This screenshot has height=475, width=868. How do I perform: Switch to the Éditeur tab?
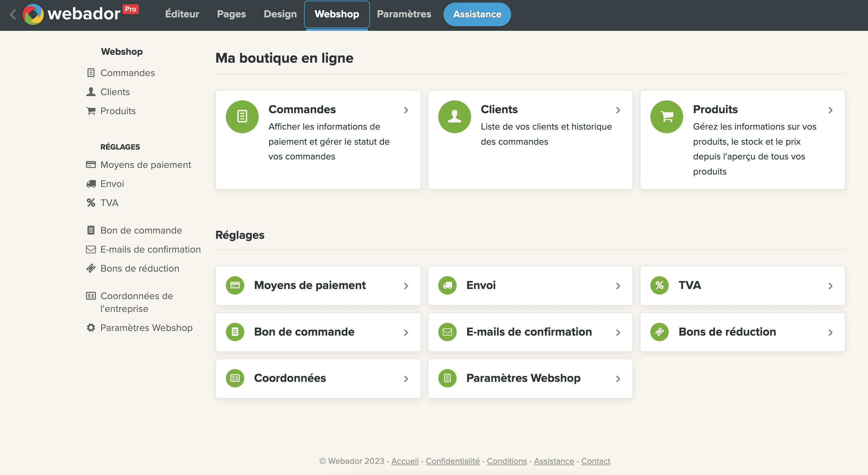[182, 14]
